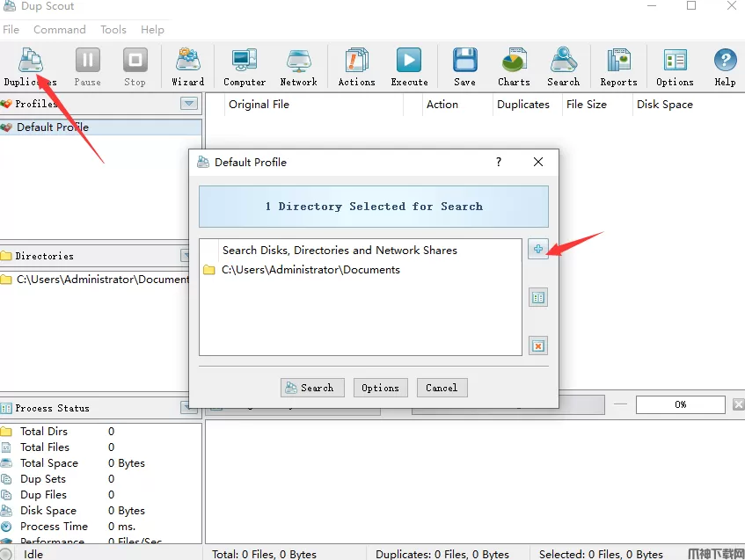The height and width of the screenshot is (560, 745).
Task: Click the Dup Sets status row
Action: (x=100, y=479)
